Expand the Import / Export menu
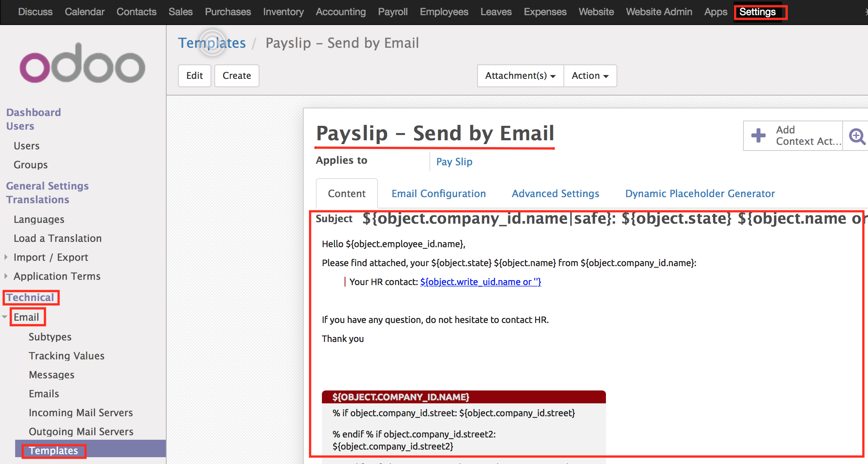This screenshot has height=464, width=868. pos(6,257)
